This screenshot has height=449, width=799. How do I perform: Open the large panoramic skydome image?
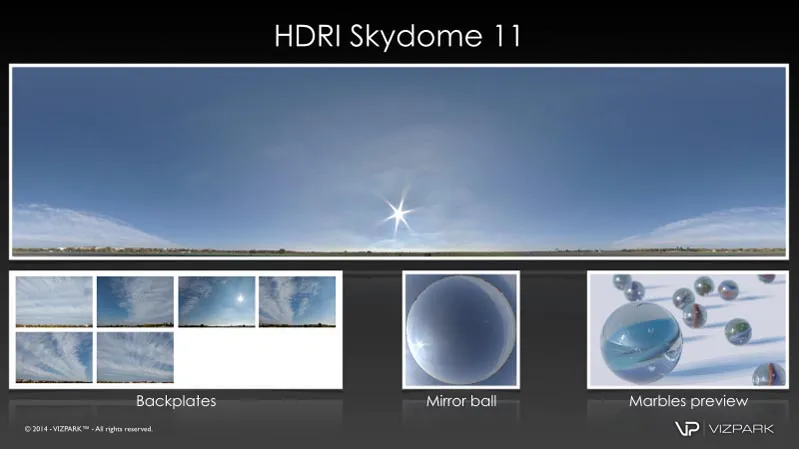tap(399, 162)
